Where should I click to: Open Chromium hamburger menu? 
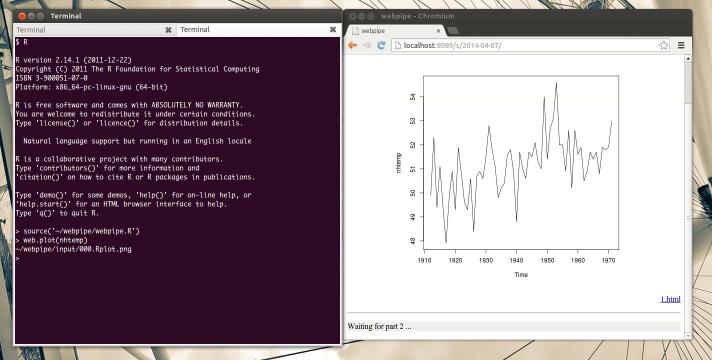[x=681, y=45]
